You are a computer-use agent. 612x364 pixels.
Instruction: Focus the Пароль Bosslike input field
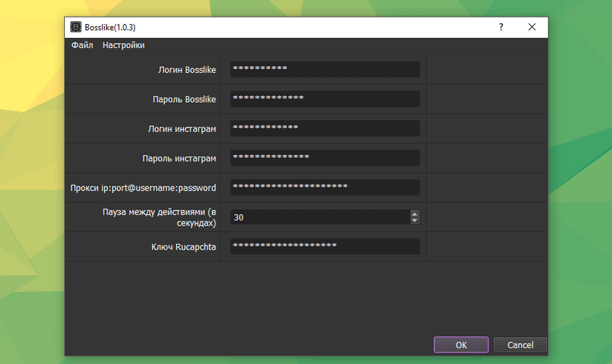tap(325, 99)
